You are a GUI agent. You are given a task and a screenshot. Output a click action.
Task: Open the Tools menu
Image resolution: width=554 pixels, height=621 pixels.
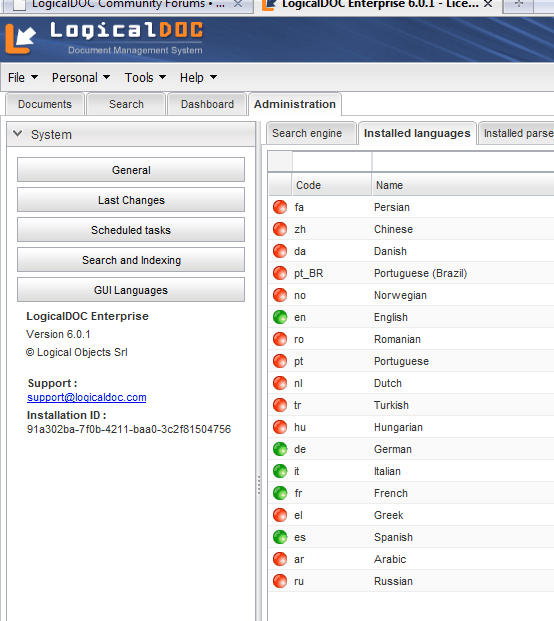145,78
